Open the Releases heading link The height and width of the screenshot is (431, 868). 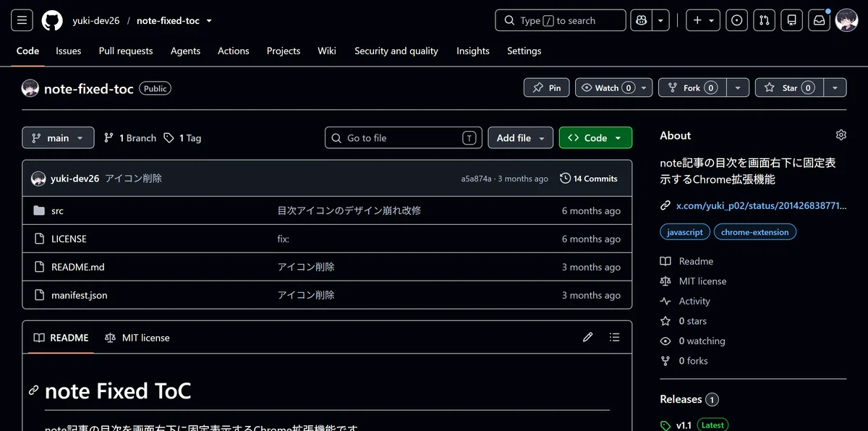point(689,399)
